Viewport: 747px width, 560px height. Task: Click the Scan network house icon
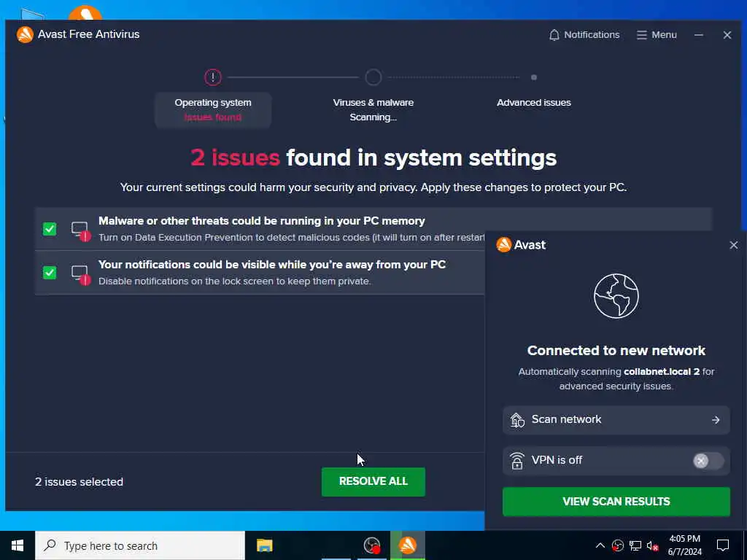point(517,419)
